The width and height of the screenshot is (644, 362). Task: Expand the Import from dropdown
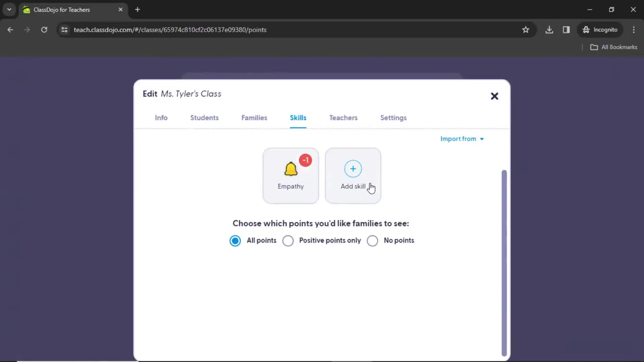[462, 139]
